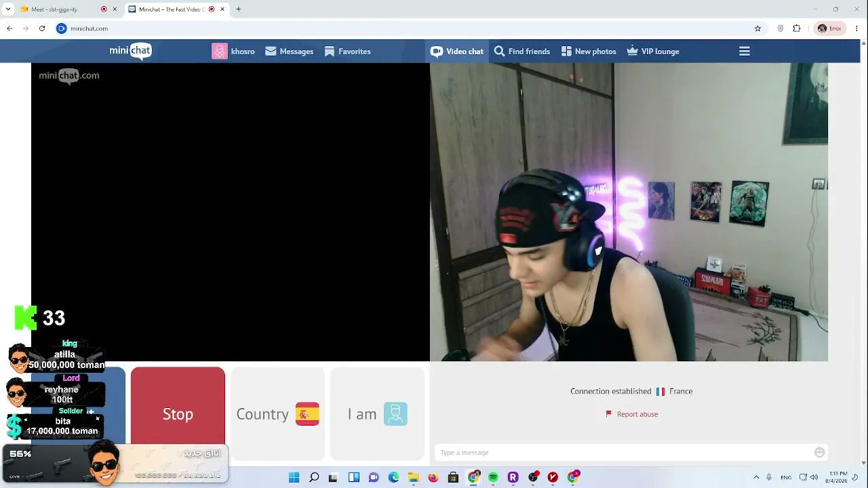Go to Favorites in navigation bar
Screen dimensions: 868x488
coord(347,52)
